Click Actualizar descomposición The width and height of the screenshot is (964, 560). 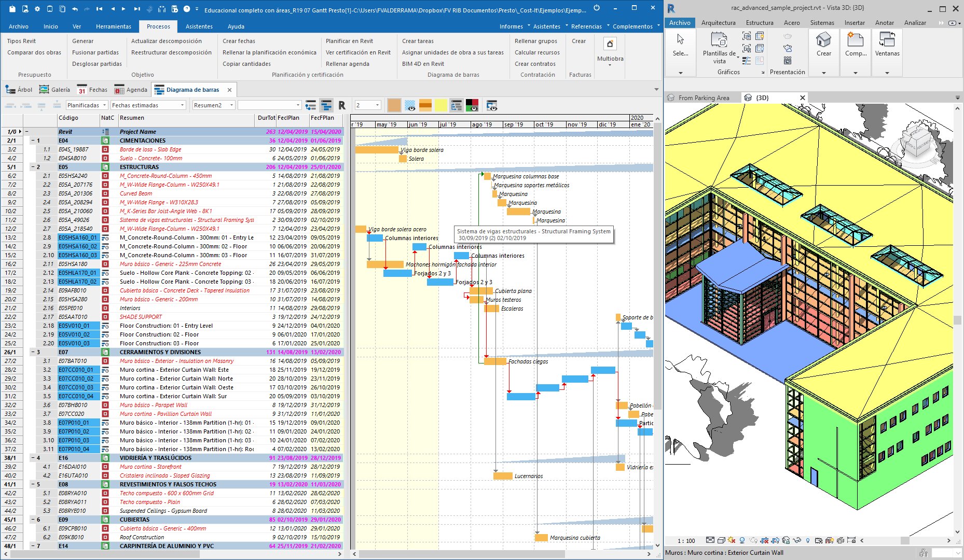tap(166, 41)
